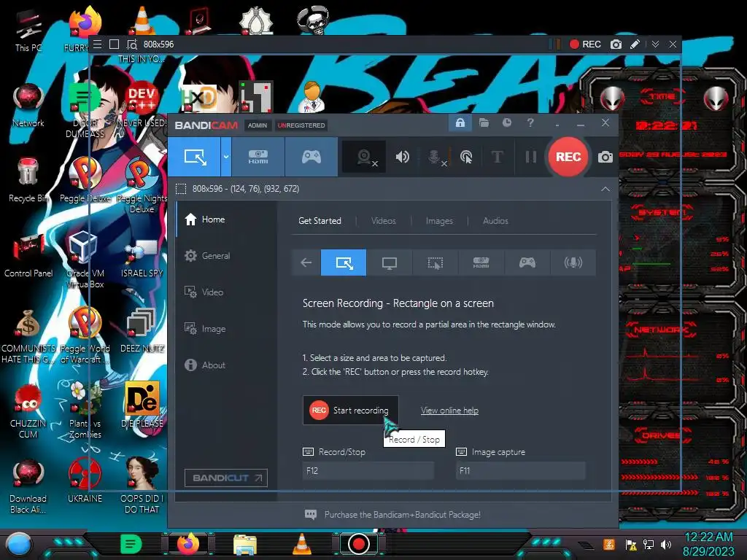Open File Explorer from the taskbar
Screen dimensions: 747x560
(x=245, y=545)
